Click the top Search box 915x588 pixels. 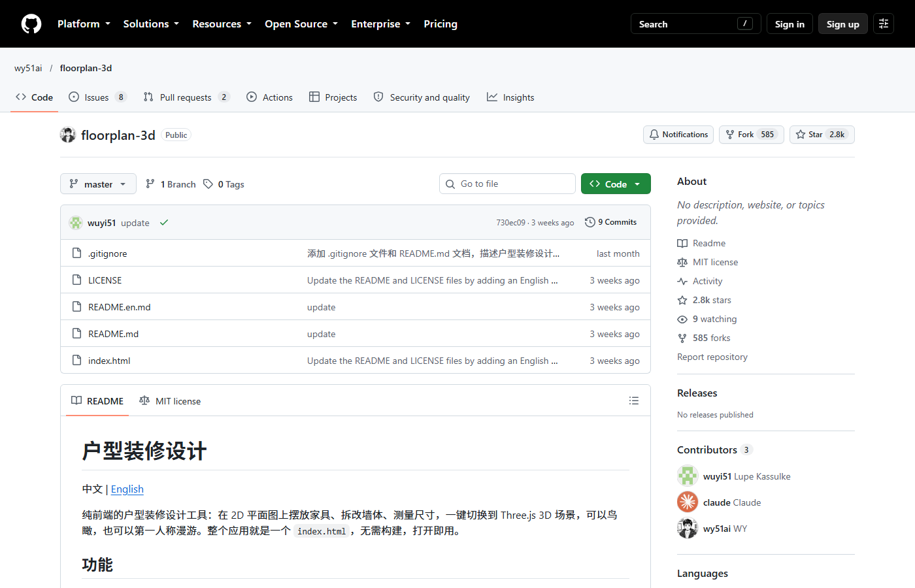pos(695,24)
